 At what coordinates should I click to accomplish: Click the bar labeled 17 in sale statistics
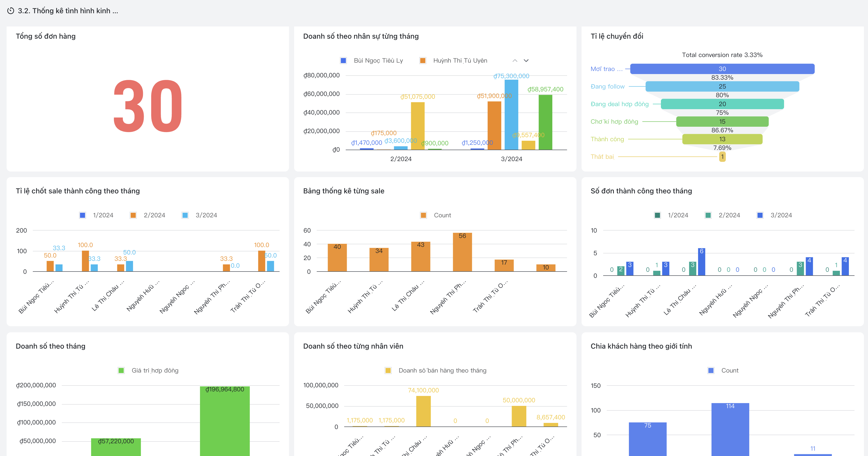click(x=504, y=265)
